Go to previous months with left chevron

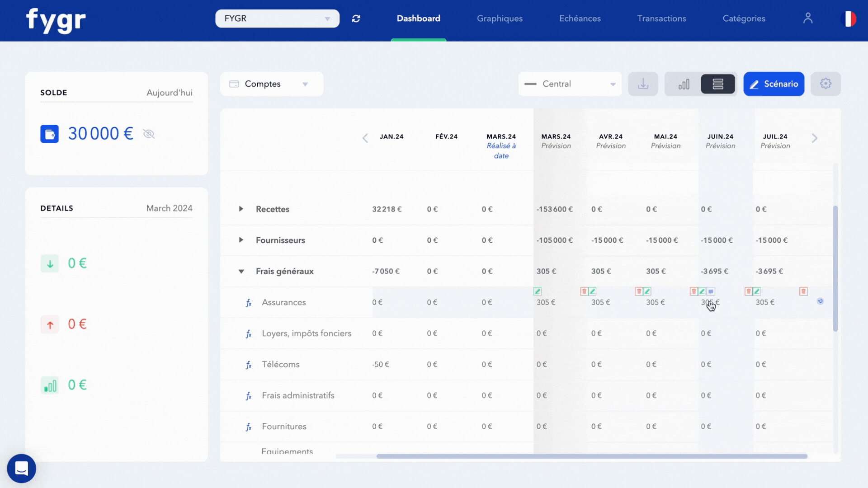coord(365,138)
